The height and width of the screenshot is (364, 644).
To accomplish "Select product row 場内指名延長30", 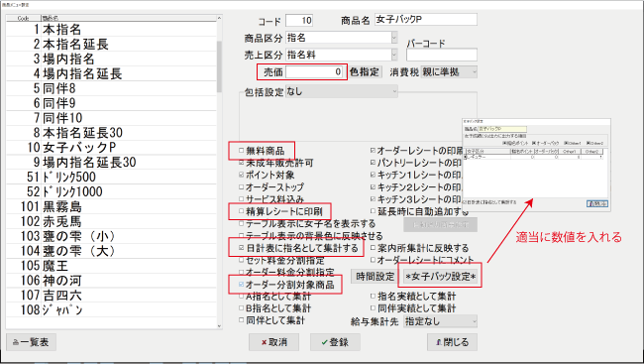I will [x=111, y=162].
